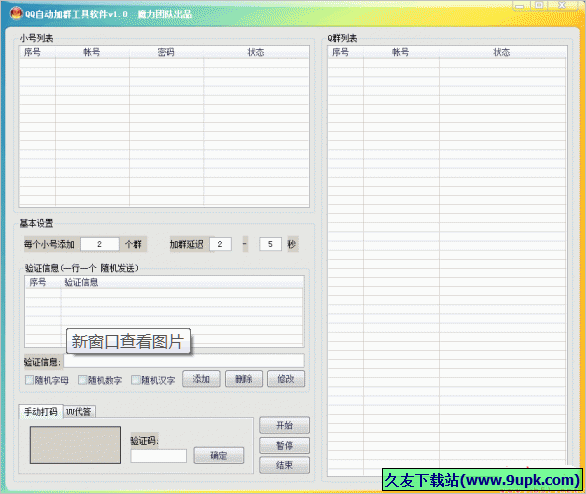This screenshot has width=586, height=494.
Task: Enable the 随机汉字 checkbox
Action: (135, 380)
